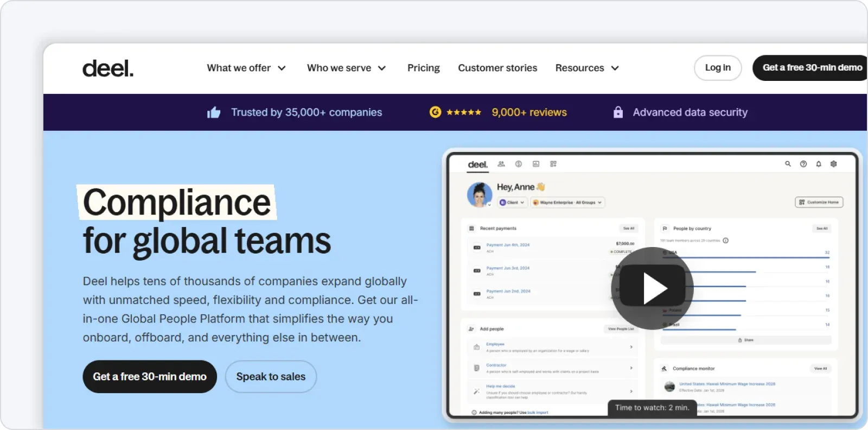
Task: Click the search magnifier in the dashboard preview
Action: point(788,164)
